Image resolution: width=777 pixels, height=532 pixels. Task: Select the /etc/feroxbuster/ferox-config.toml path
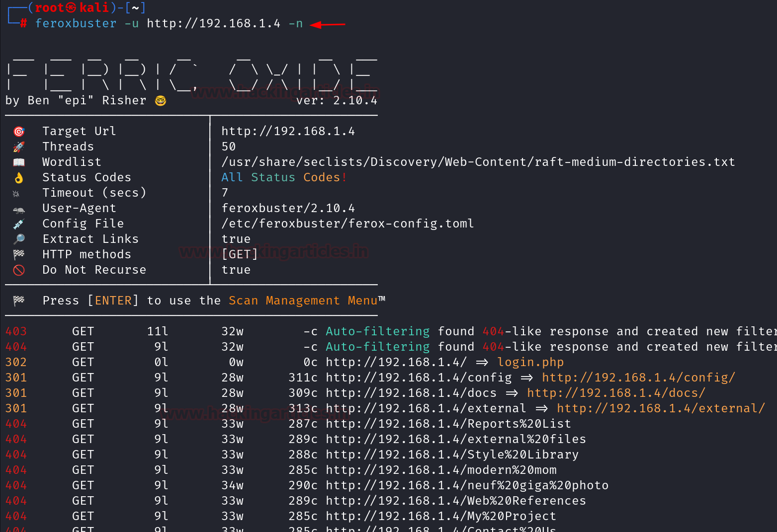click(348, 224)
